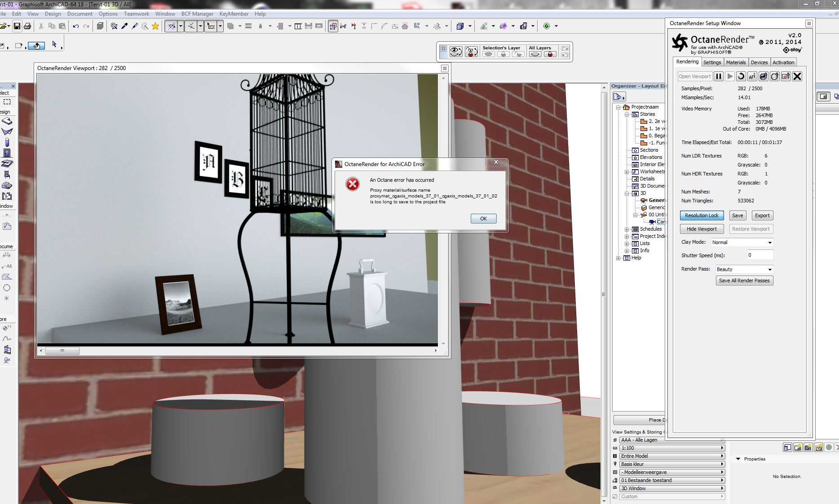Click the globe-with-picker icon in OctaneRender toolbar

pyautogui.click(x=764, y=76)
